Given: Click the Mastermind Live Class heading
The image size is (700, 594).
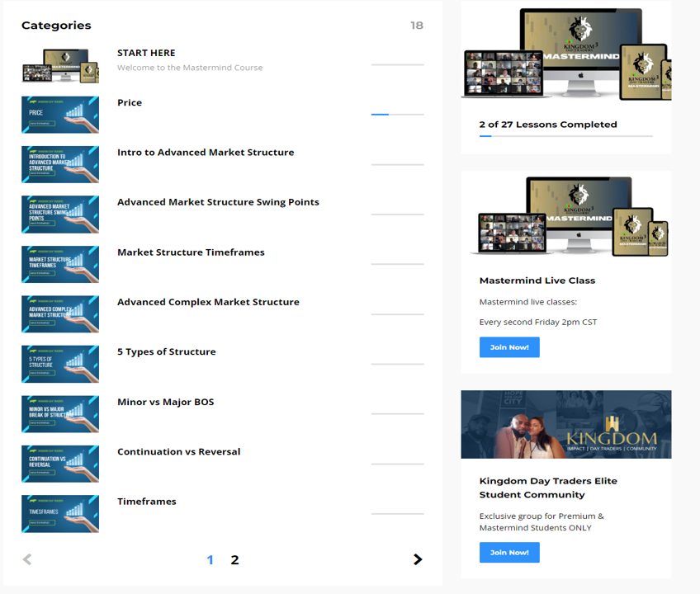Looking at the screenshot, I should 537,280.
